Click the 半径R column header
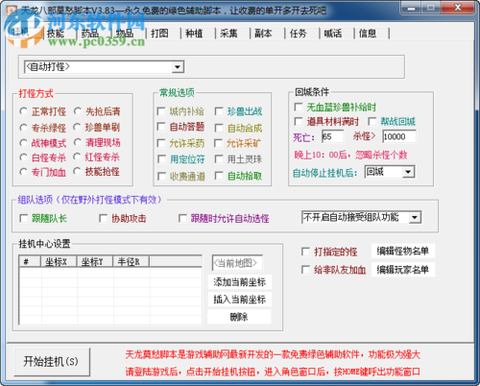The width and height of the screenshot is (480, 386). tap(131, 262)
